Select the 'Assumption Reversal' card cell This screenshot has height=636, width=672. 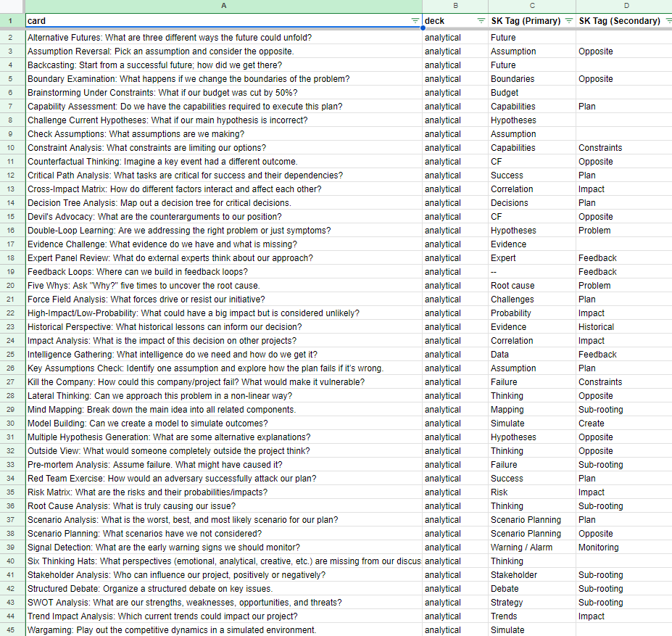click(x=224, y=51)
